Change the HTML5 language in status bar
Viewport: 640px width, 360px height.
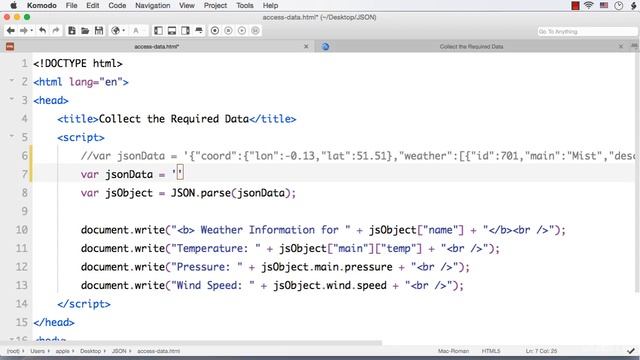(491, 351)
